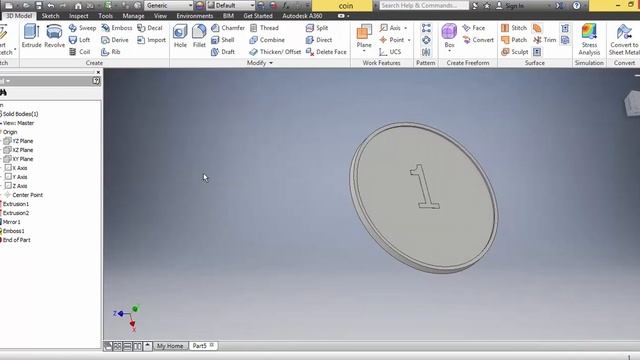Create a work Plane

(364, 35)
